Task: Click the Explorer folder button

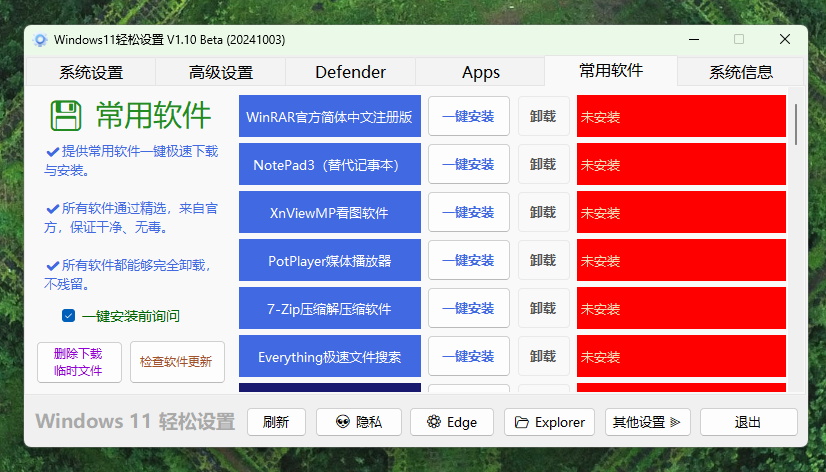Action: point(549,422)
